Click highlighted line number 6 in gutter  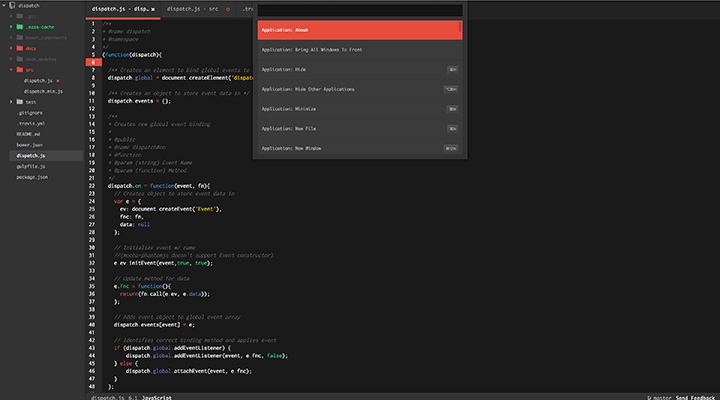pyautogui.click(x=93, y=62)
